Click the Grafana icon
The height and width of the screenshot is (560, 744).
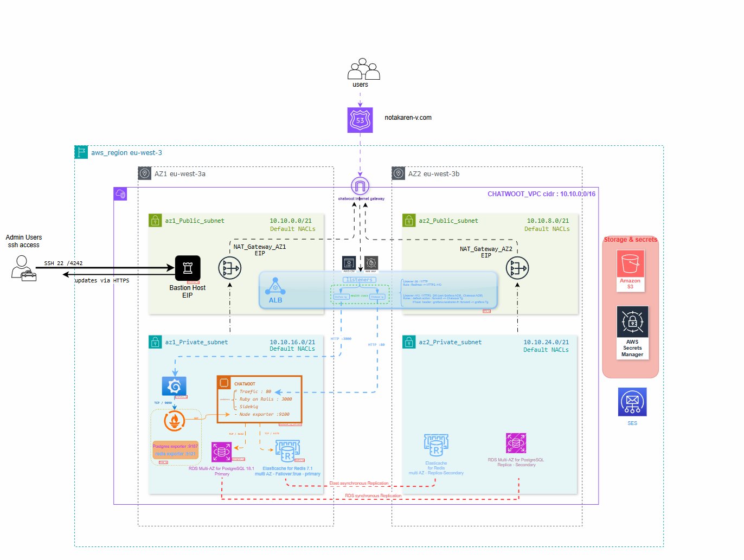[x=174, y=386]
